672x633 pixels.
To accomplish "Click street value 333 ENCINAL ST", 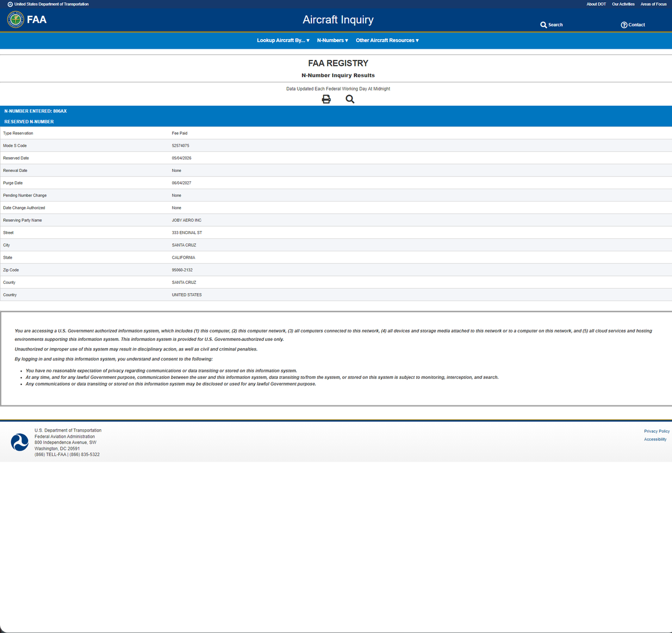I will click(187, 232).
